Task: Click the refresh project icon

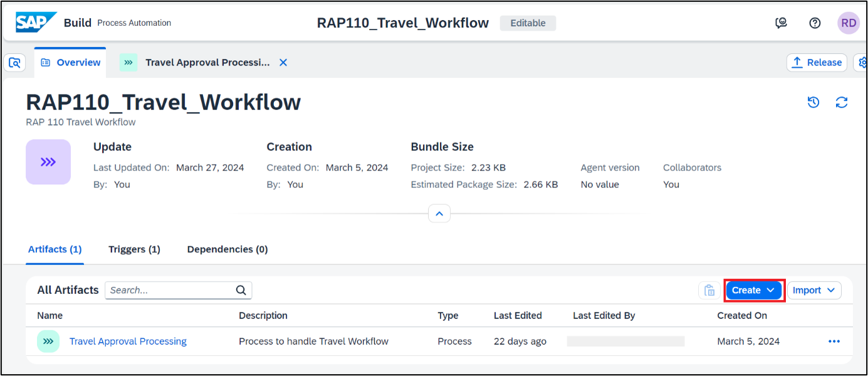Action: [842, 102]
